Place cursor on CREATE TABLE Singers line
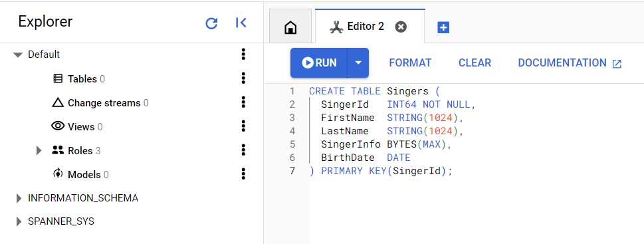This screenshot has height=244, width=644. (374, 91)
